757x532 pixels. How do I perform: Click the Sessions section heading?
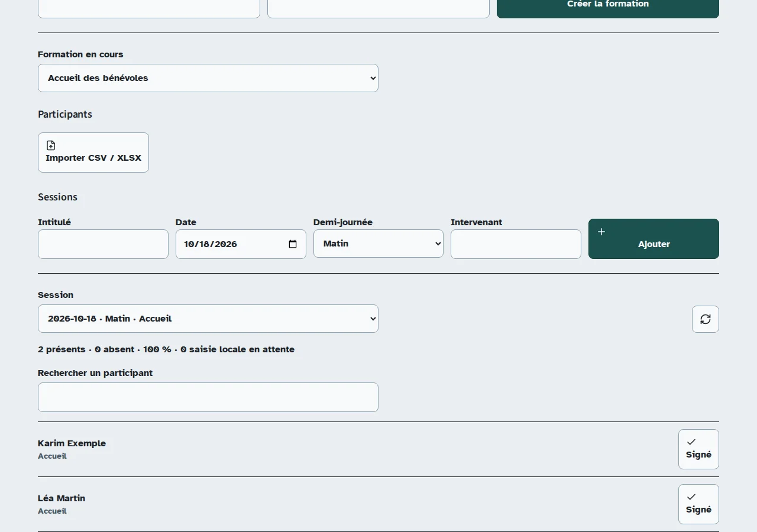click(57, 197)
